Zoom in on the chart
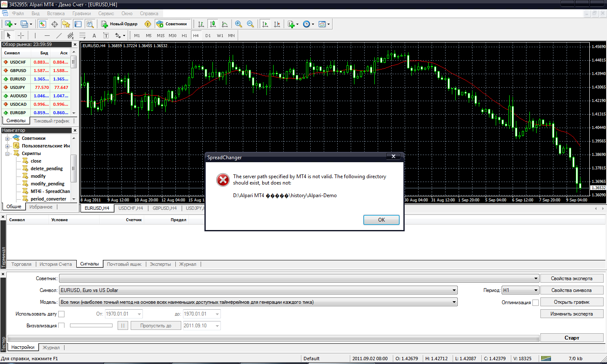The height and width of the screenshot is (364, 607). tap(239, 24)
